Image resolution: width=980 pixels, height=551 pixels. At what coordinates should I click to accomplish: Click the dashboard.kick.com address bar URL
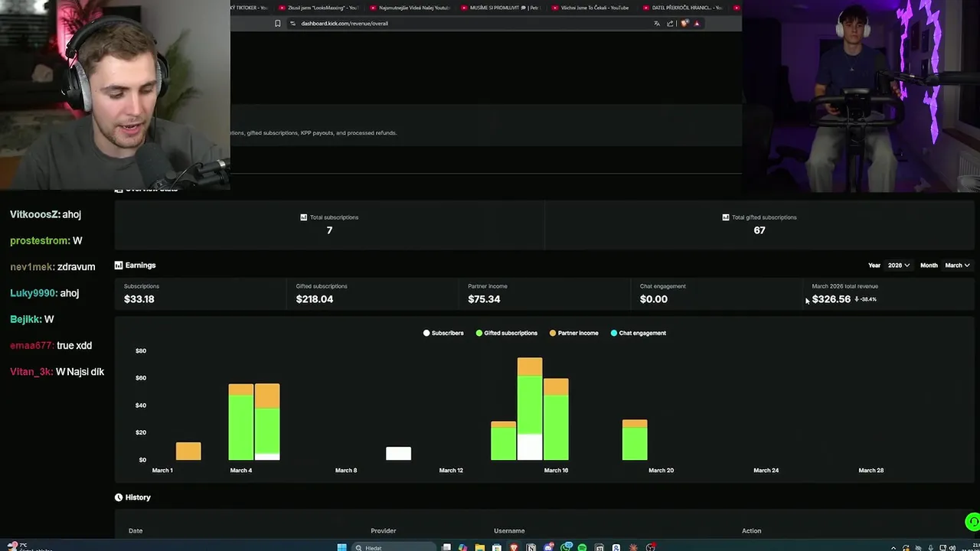(345, 23)
